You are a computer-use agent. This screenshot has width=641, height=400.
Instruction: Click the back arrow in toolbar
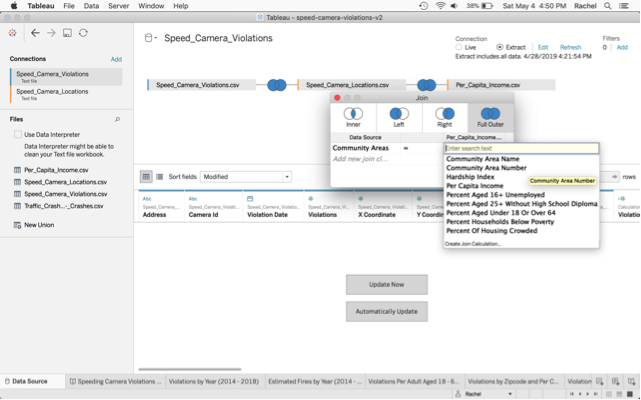pos(35,33)
